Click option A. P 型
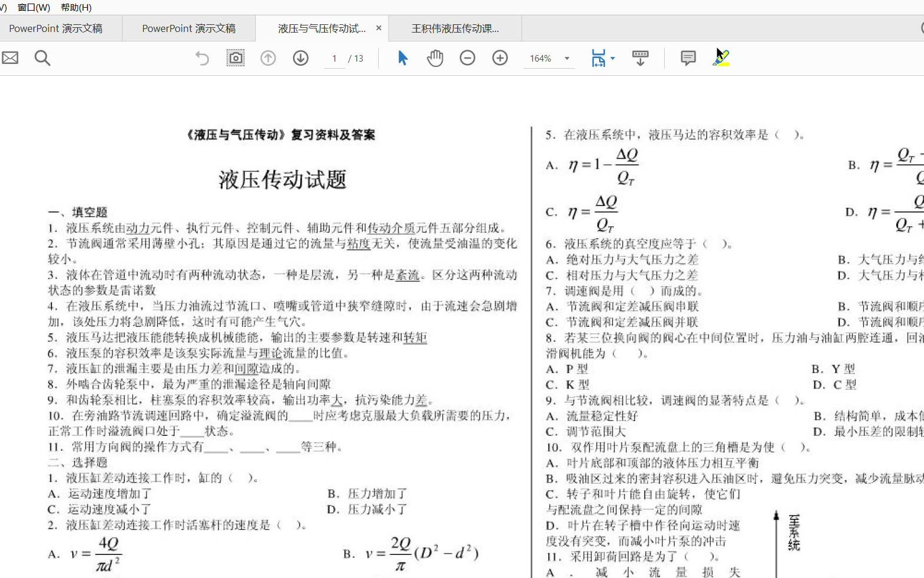This screenshot has height=578, width=924. click(567, 369)
